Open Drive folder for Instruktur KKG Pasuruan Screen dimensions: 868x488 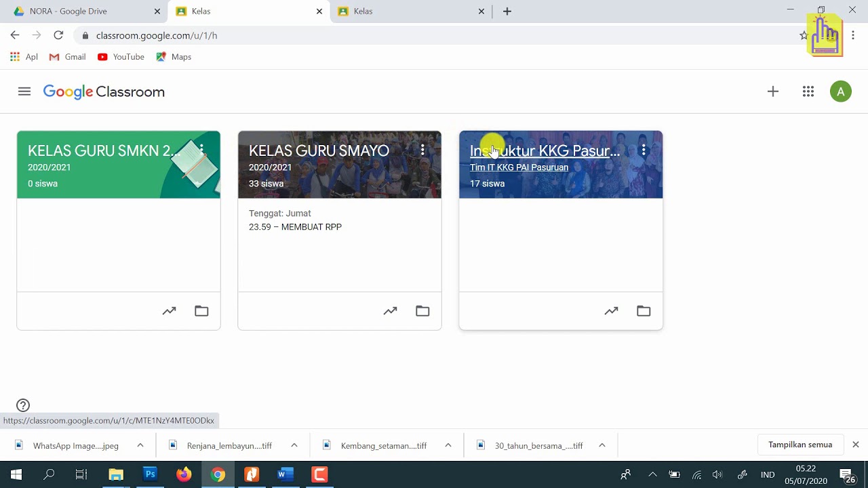[x=644, y=311]
